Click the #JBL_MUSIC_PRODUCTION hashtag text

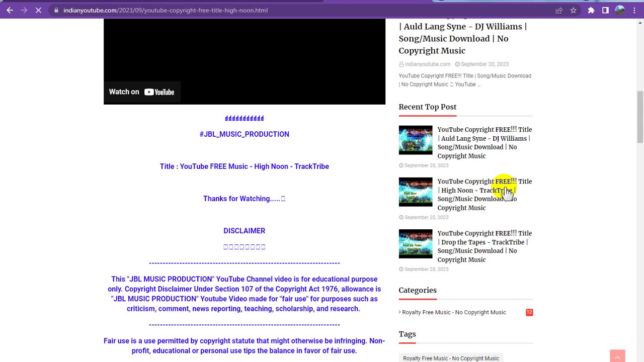tap(244, 134)
